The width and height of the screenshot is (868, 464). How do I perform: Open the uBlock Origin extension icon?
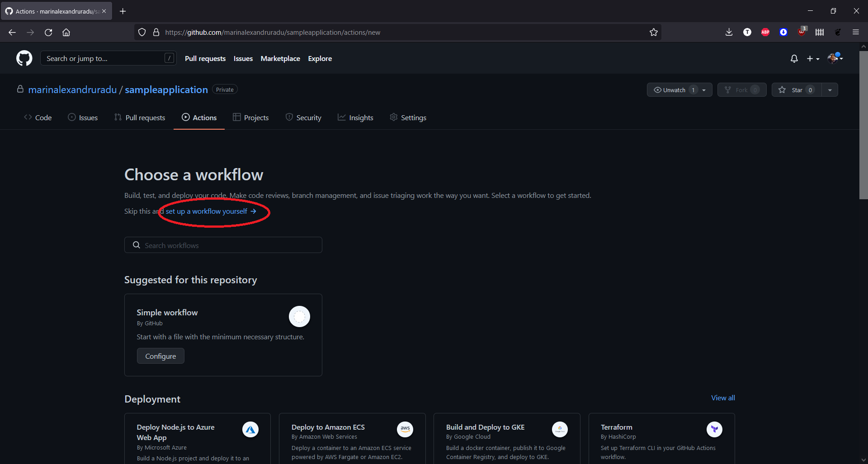802,32
